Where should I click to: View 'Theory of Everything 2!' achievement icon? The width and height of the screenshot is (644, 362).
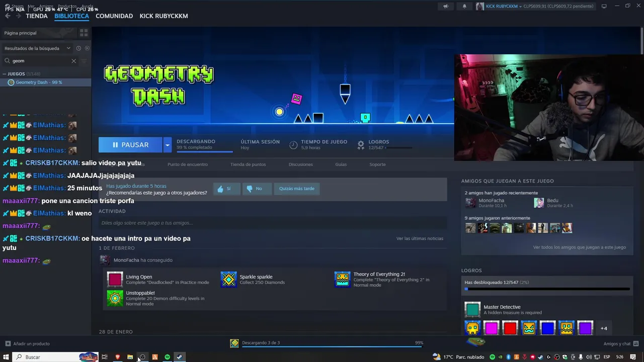[x=343, y=280]
